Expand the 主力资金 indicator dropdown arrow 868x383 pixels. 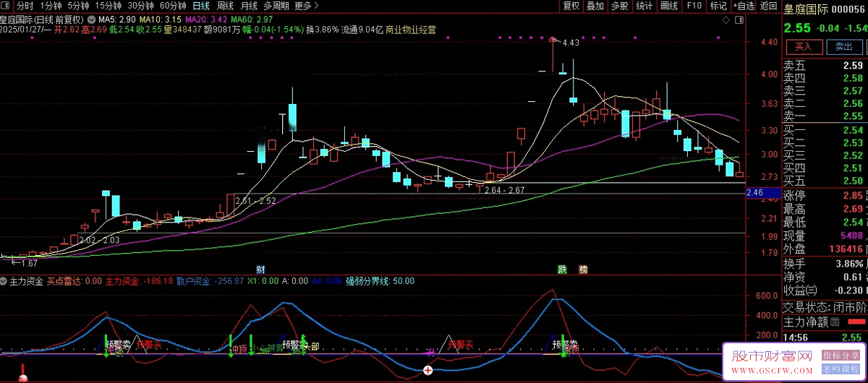(x=4, y=280)
